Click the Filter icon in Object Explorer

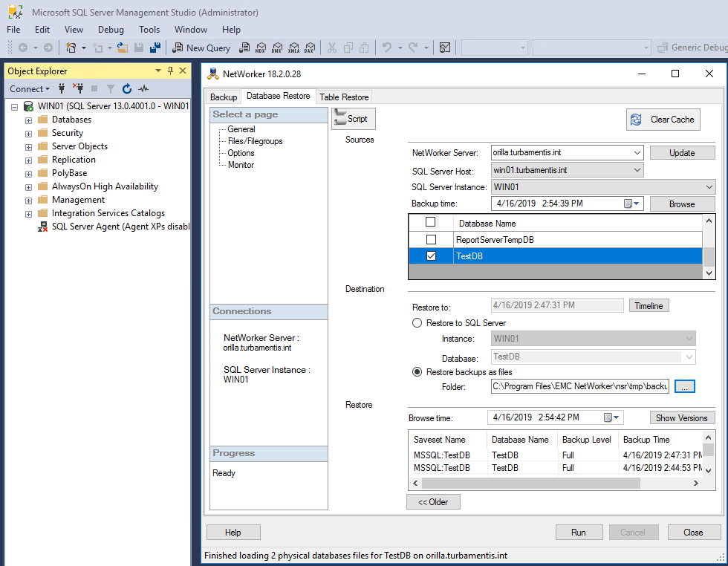[x=111, y=88]
